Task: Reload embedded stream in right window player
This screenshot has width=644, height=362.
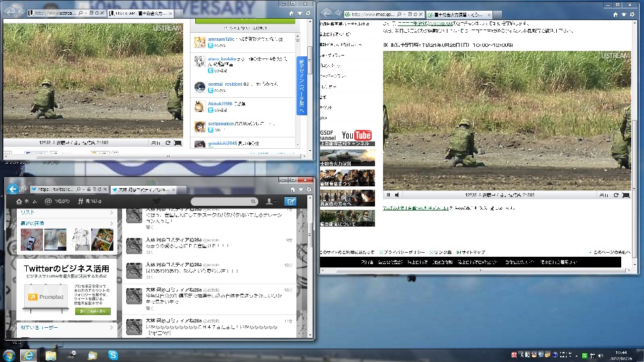Action: coord(616,195)
